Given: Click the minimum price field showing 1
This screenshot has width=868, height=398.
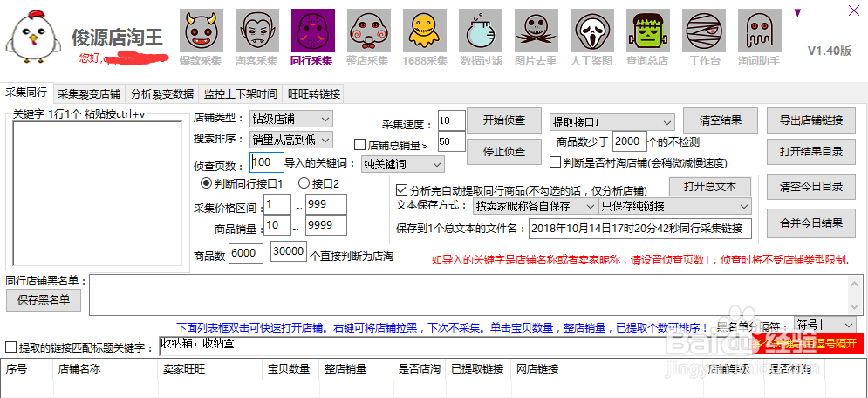Looking at the screenshot, I should [x=277, y=205].
